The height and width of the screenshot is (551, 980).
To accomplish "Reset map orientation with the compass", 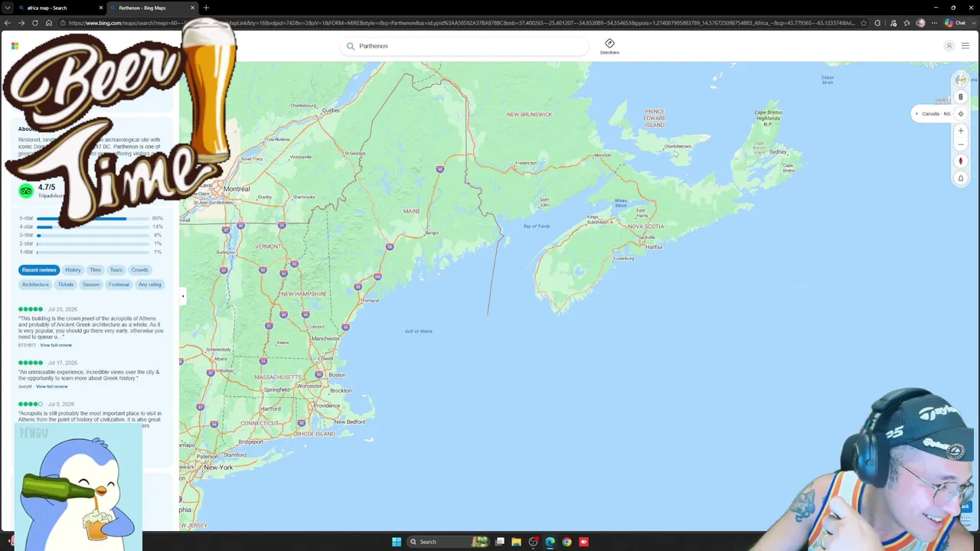I will [x=961, y=161].
